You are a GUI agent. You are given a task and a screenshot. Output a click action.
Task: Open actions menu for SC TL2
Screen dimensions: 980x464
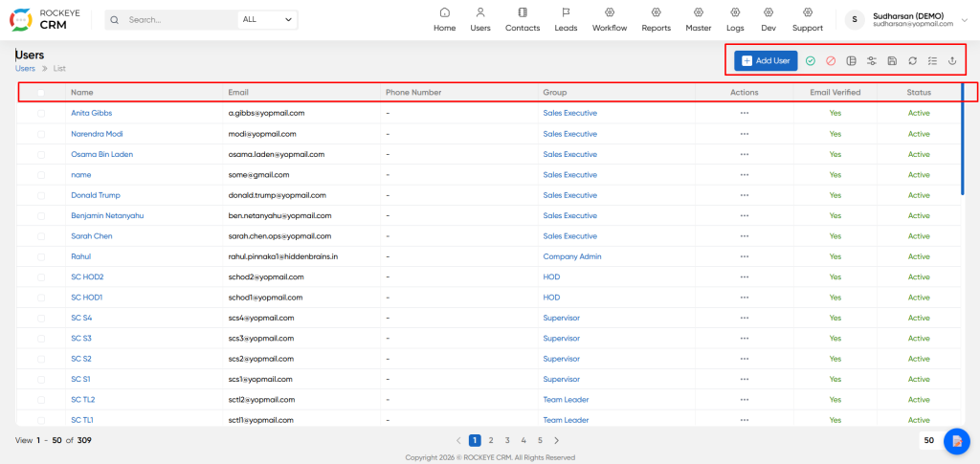click(744, 400)
